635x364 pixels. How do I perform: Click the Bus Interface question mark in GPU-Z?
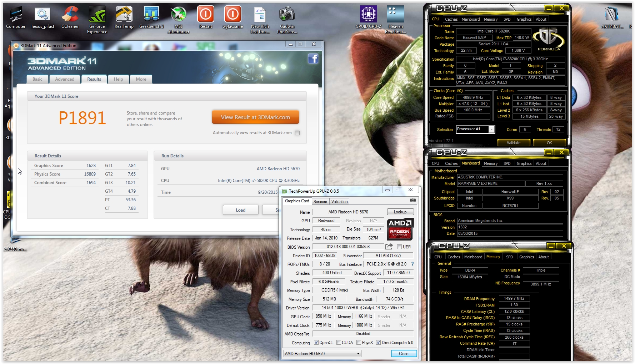412,264
